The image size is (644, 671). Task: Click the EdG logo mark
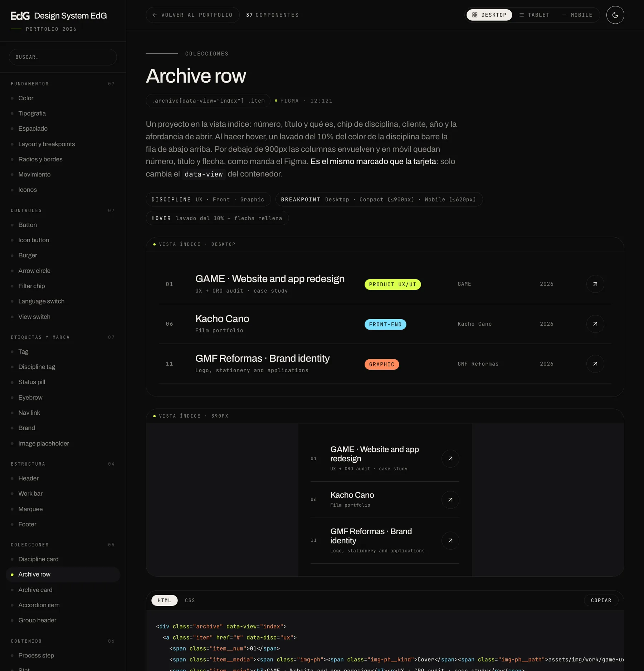(x=20, y=16)
